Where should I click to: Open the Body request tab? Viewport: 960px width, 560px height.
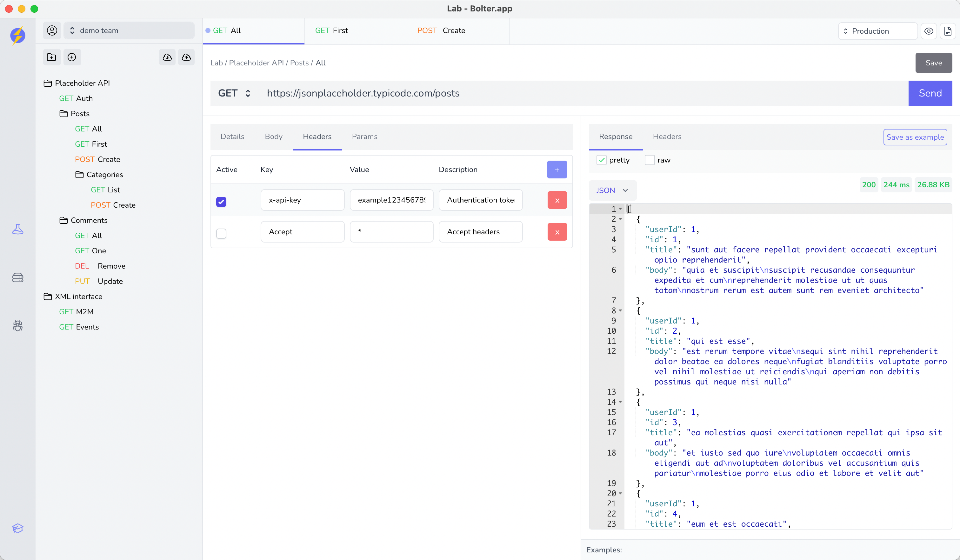click(274, 137)
